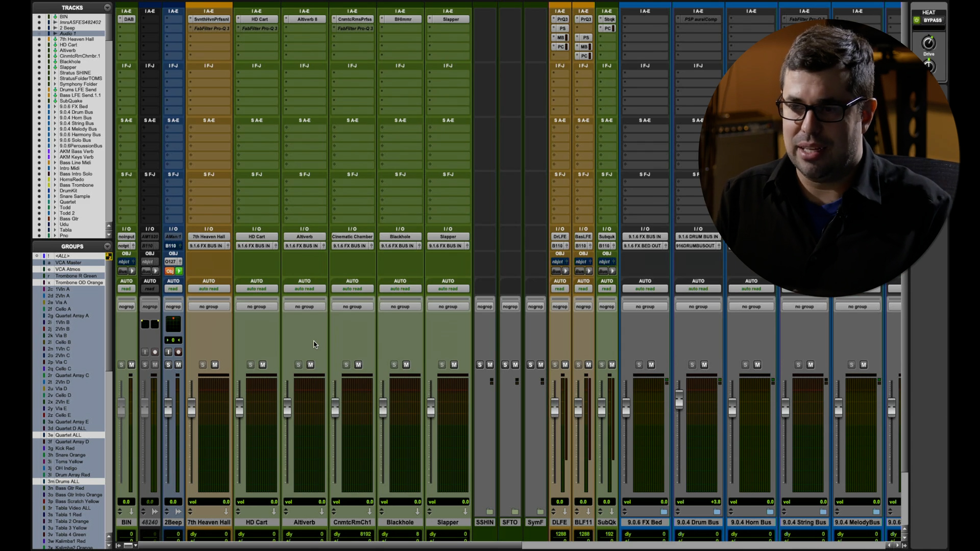This screenshot has width=980, height=551.
Task: Click the Bus toggle on BIN channel
Action: tap(123, 271)
